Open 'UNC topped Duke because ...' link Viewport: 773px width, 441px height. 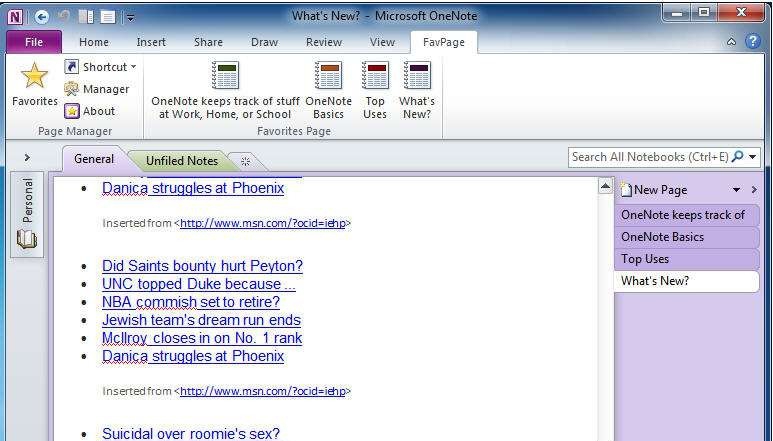[199, 284]
